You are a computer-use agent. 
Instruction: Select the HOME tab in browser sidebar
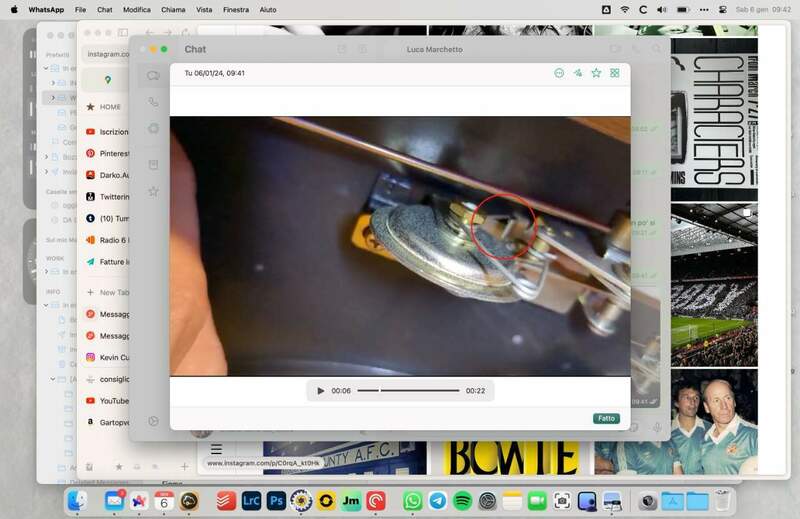point(105,107)
